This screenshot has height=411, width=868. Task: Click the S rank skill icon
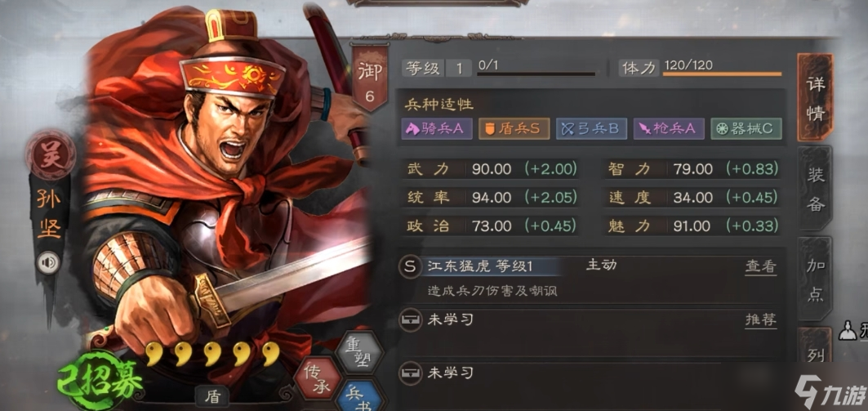(x=410, y=266)
